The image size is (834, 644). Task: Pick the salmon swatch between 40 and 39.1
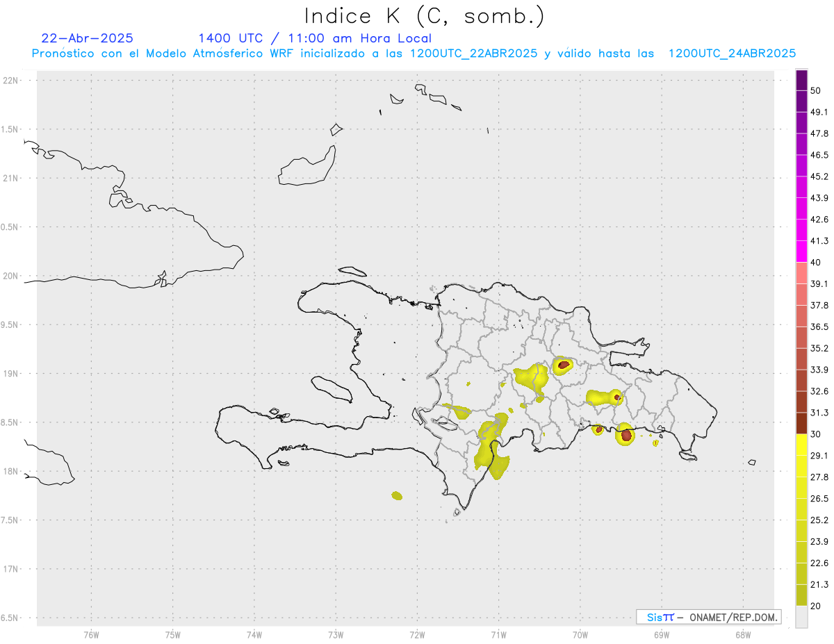click(x=801, y=273)
